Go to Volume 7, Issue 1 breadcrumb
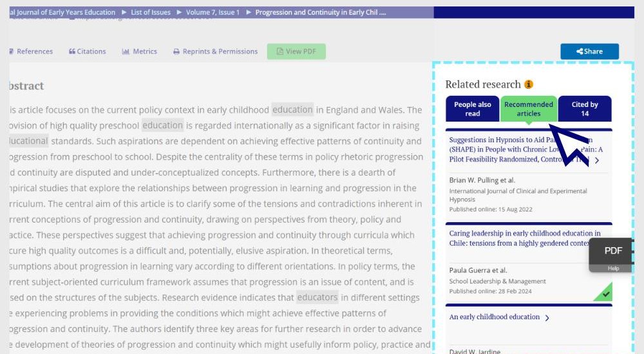644x354 pixels. pos(213,12)
